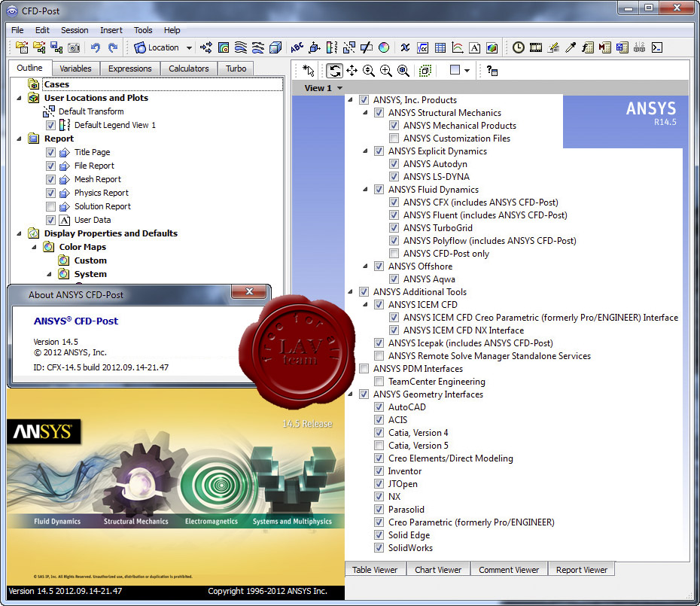Collapse the ANSYS Fluid Dynamics node
This screenshot has width=700, height=606.
pos(365,190)
